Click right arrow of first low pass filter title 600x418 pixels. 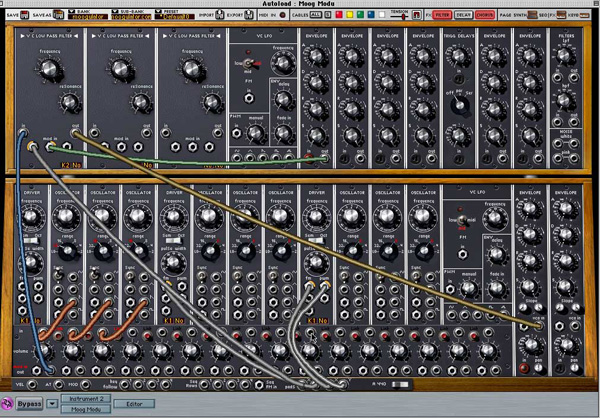[x=76, y=36]
